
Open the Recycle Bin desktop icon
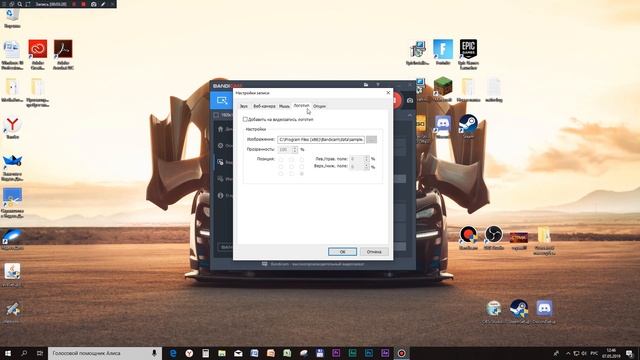pyautogui.click(x=12, y=19)
